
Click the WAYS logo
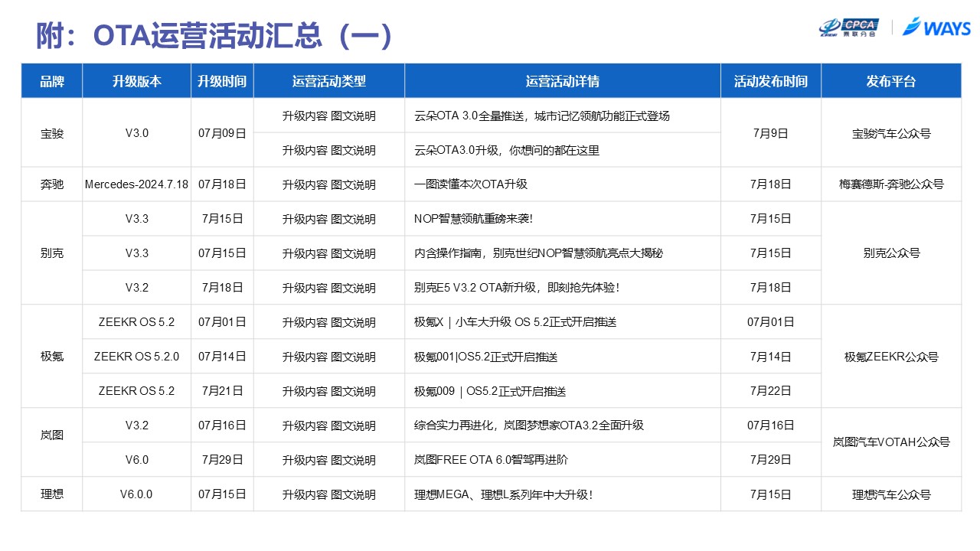tap(937, 28)
